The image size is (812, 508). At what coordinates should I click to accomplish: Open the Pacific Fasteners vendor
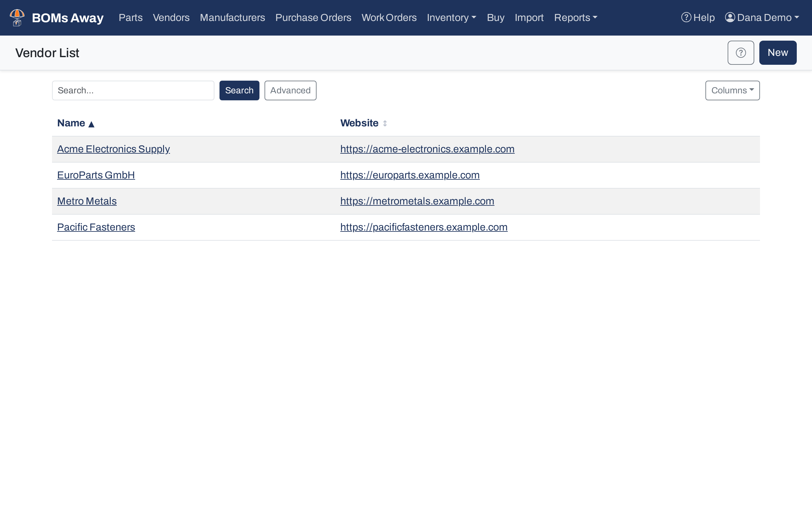pyautogui.click(x=96, y=227)
